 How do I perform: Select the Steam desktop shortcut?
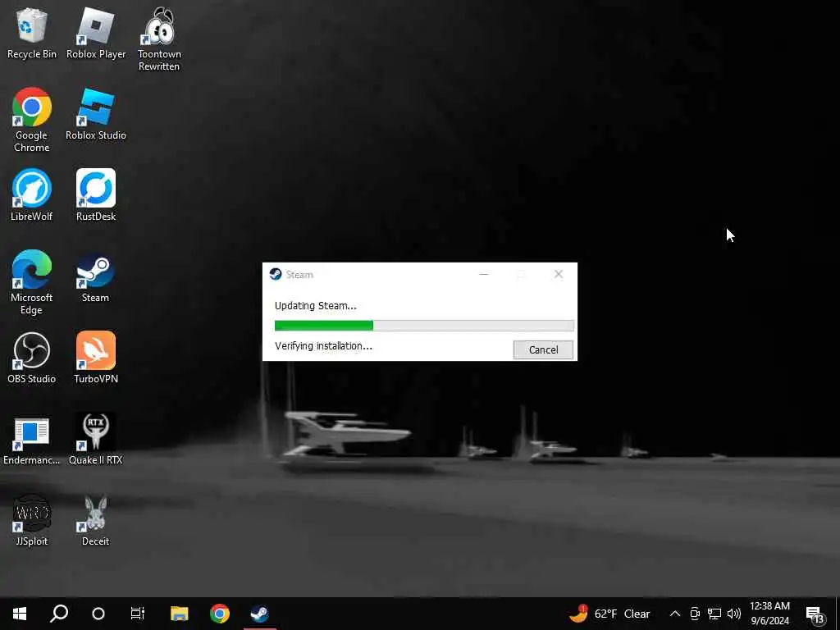pos(95,277)
